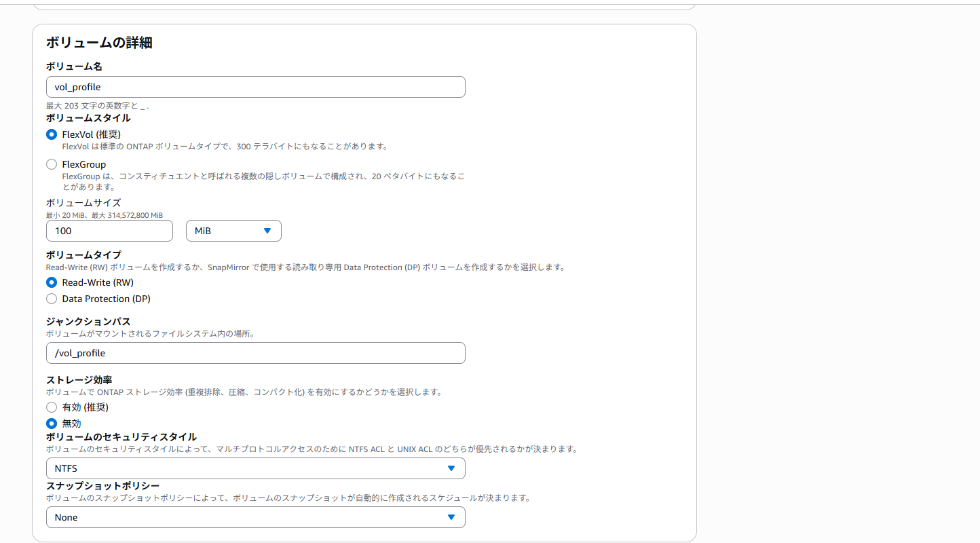Choose Data Protection (DP) volume type
The image size is (980, 543).
click(x=52, y=299)
